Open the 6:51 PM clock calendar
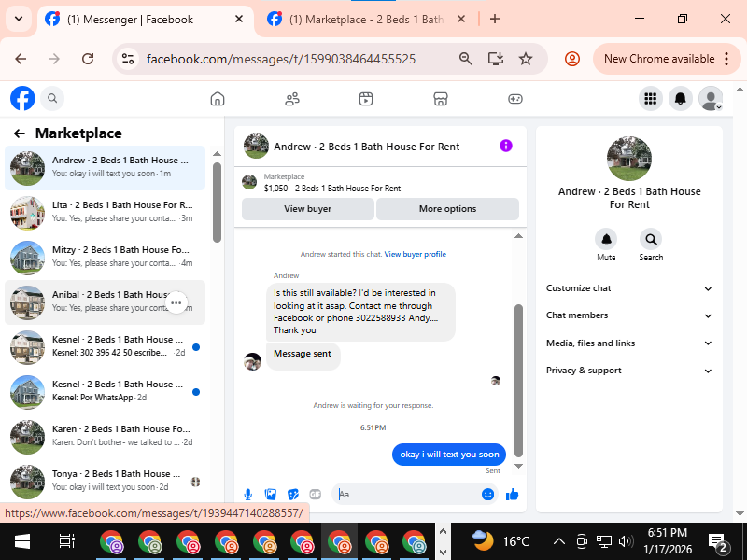This screenshot has height=560, width=747. tap(667, 541)
